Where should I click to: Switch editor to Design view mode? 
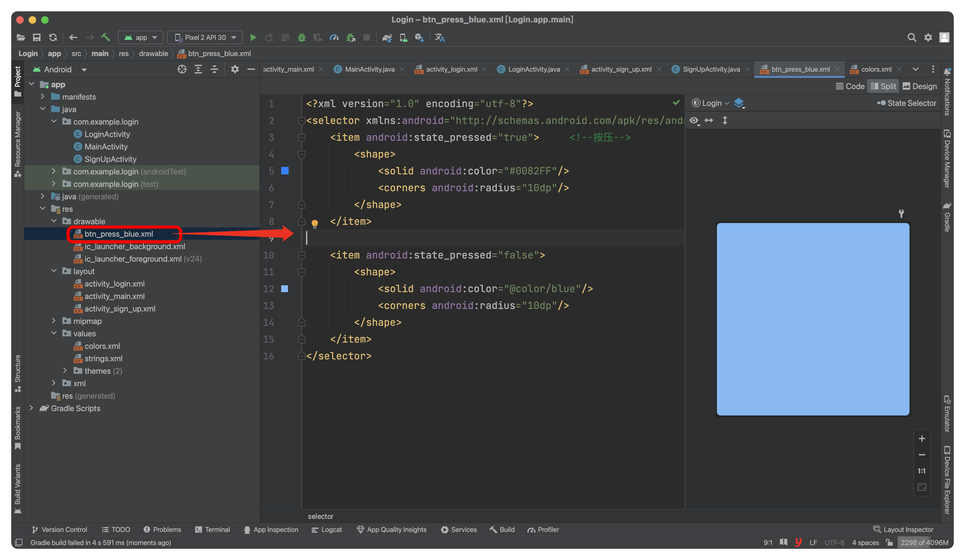point(920,87)
